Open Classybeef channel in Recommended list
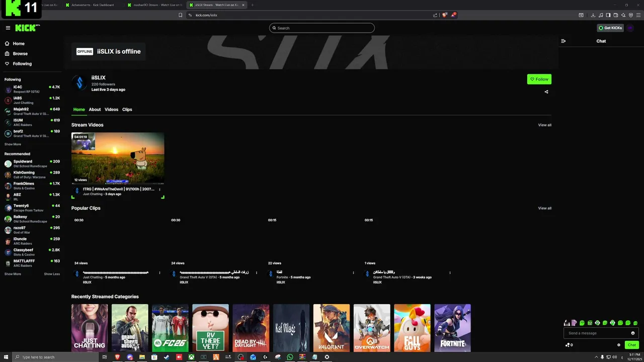The image size is (644, 362). coord(32,252)
